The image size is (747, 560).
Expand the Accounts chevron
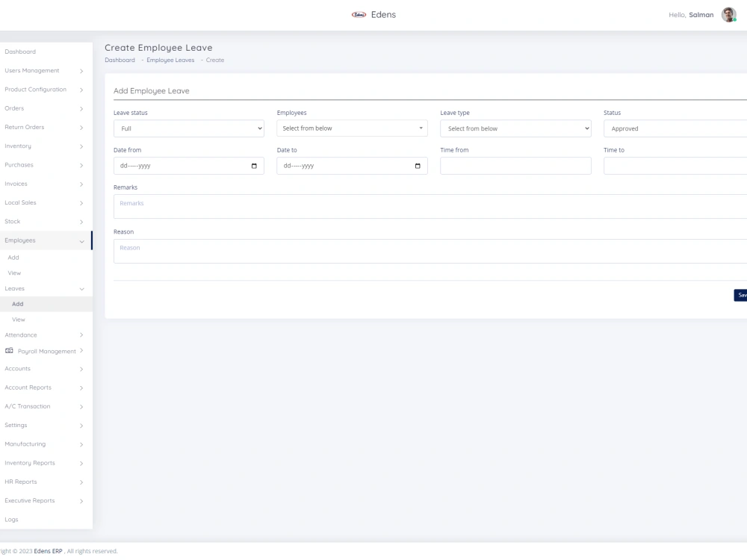pyautogui.click(x=81, y=369)
